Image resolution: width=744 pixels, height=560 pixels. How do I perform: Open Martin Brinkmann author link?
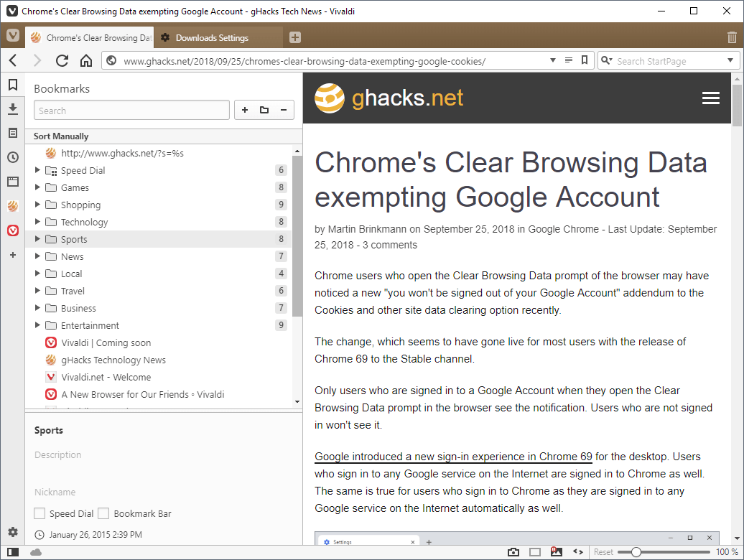pos(367,229)
